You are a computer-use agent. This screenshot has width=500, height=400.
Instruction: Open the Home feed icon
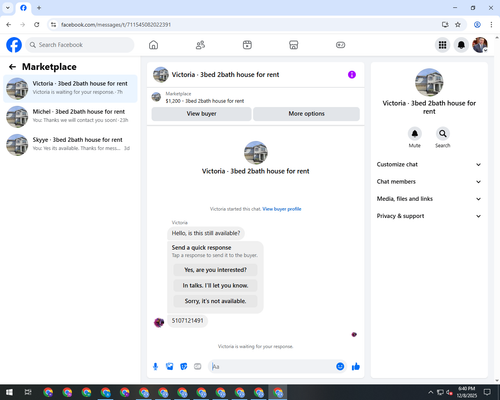[153, 45]
